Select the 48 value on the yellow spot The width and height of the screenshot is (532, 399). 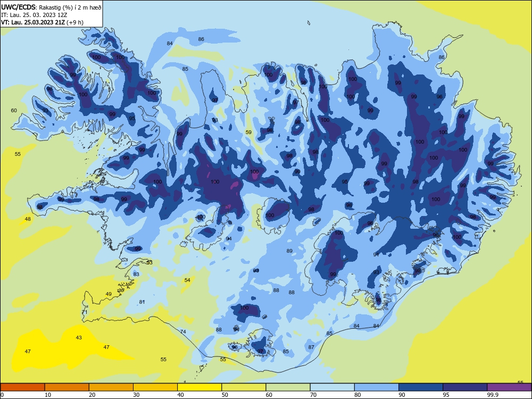[x=28, y=219]
